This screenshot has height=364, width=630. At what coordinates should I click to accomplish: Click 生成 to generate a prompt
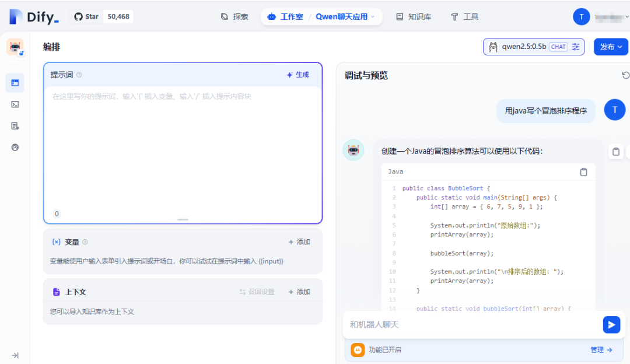(297, 75)
